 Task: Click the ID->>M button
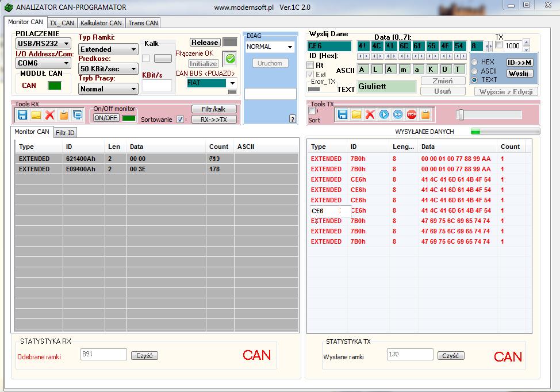(x=520, y=62)
